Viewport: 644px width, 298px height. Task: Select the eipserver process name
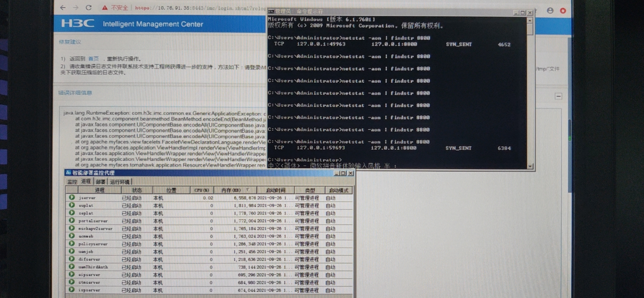(x=89, y=275)
